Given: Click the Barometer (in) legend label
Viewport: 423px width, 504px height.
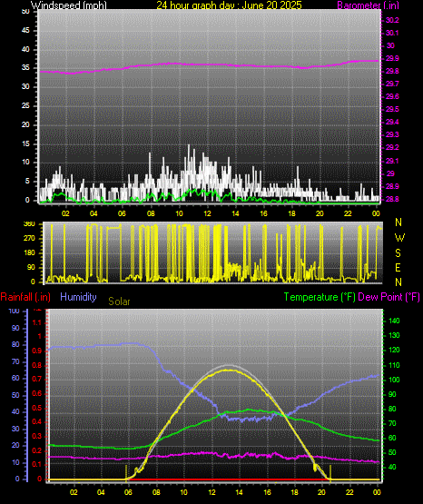Looking at the screenshot, I should click(368, 5).
